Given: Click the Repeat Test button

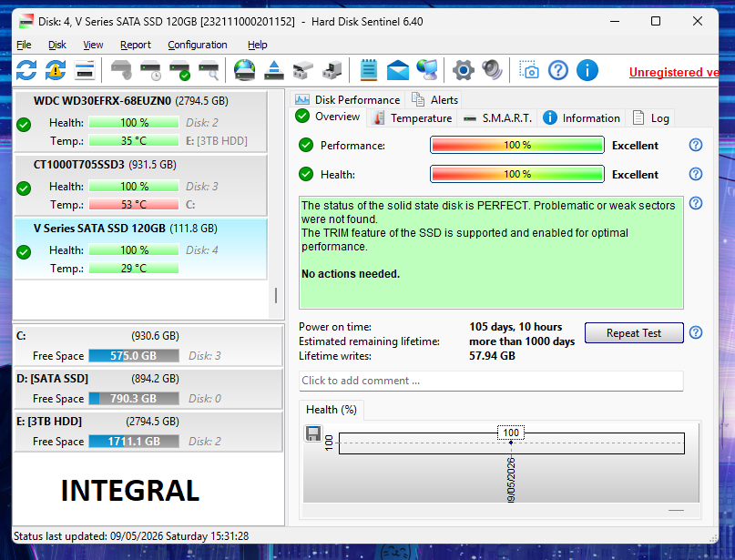Looking at the screenshot, I should pos(634,332).
